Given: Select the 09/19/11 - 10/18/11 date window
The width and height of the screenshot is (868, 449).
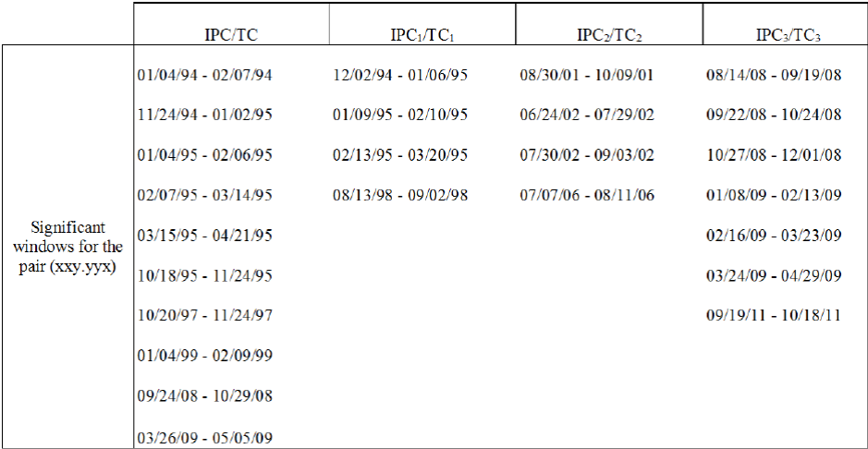Looking at the screenshot, I should point(773,315).
